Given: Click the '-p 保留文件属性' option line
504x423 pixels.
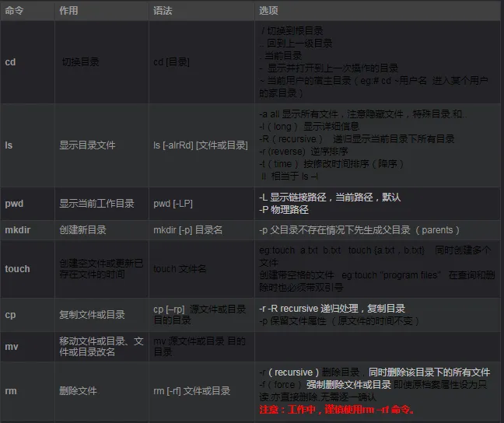Looking at the screenshot, I should (339, 321).
